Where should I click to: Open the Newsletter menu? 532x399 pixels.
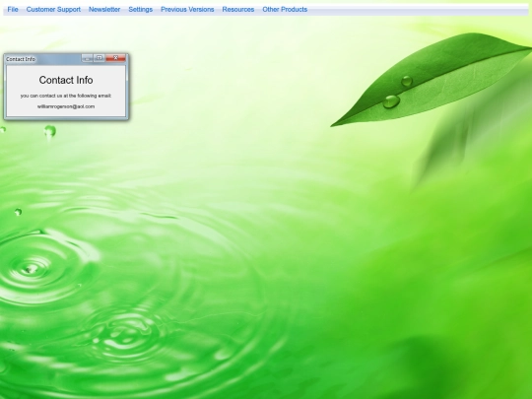coord(104,10)
